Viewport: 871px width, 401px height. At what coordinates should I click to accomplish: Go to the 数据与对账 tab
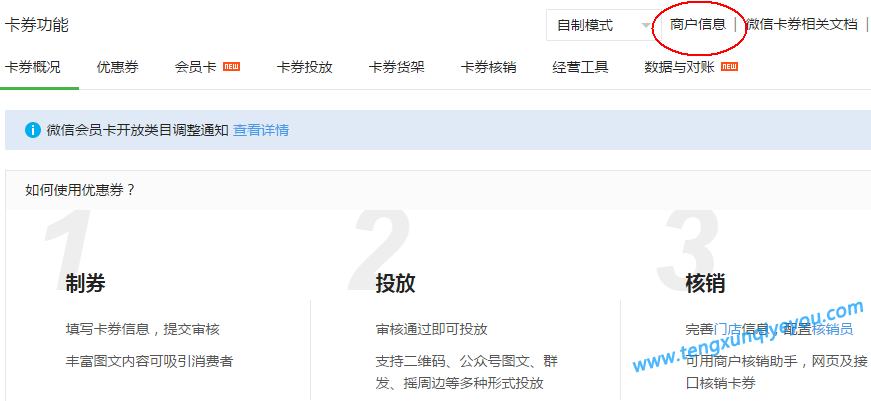[x=679, y=68]
